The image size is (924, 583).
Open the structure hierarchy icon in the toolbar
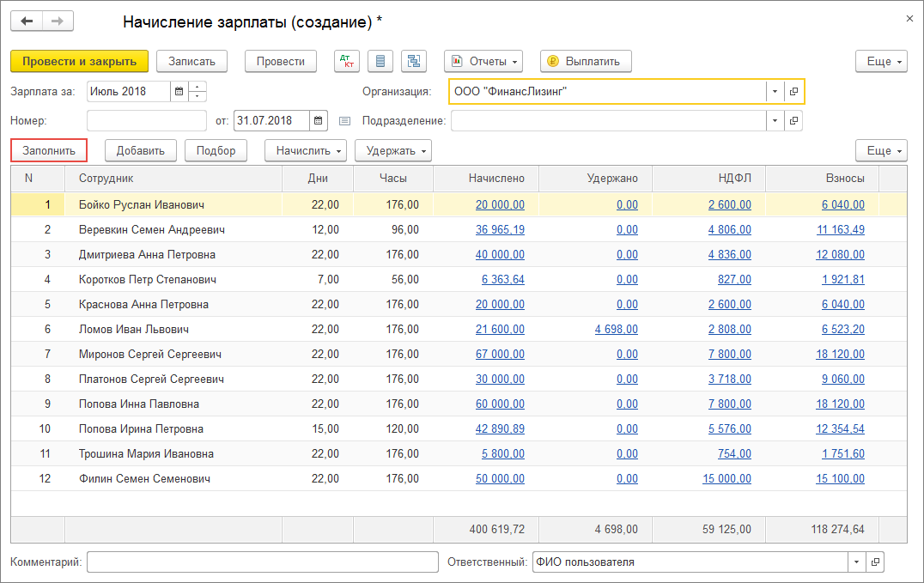coord(414,61)
